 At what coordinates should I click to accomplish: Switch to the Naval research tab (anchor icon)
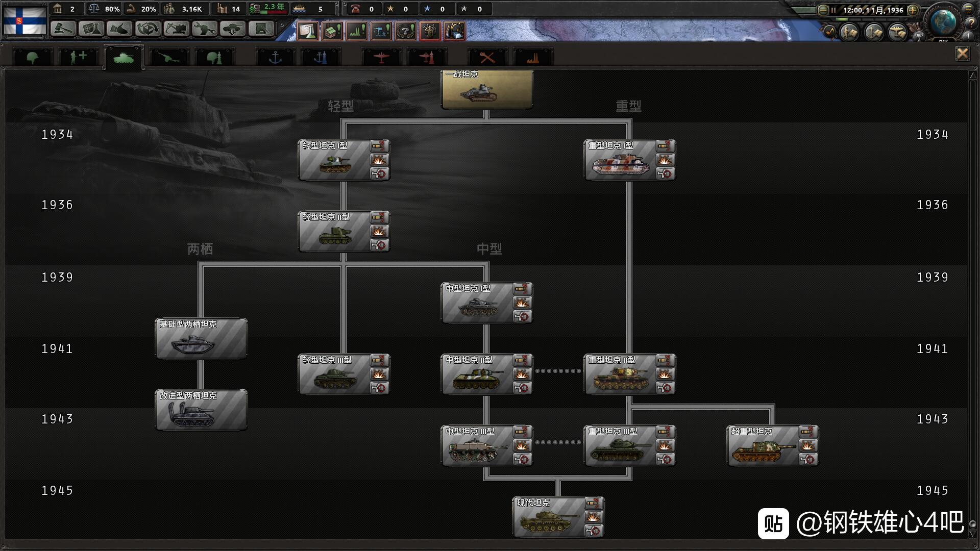click(275, 57)
